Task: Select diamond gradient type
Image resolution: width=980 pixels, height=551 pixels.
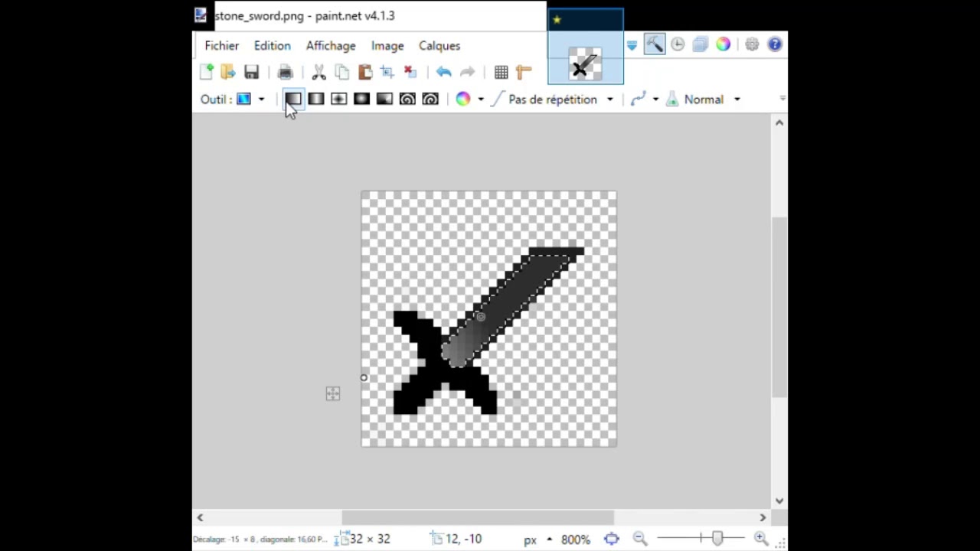Action: click(x=339, y=99)
